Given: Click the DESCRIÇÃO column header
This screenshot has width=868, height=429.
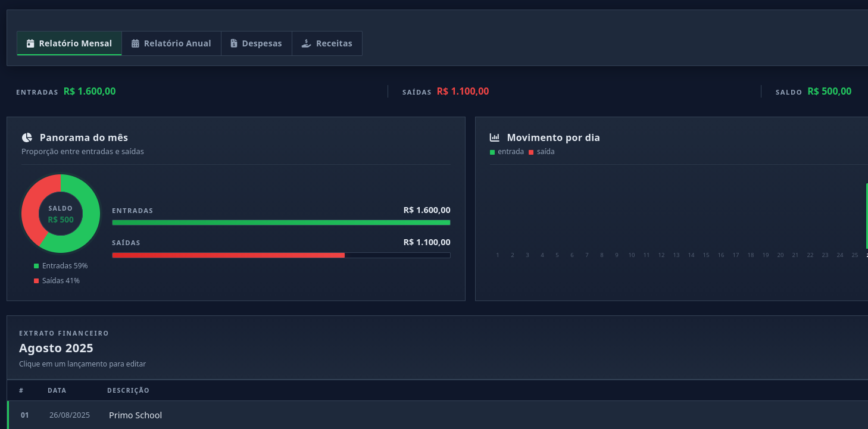Looking at the screenshot, I should coord(128,391).
